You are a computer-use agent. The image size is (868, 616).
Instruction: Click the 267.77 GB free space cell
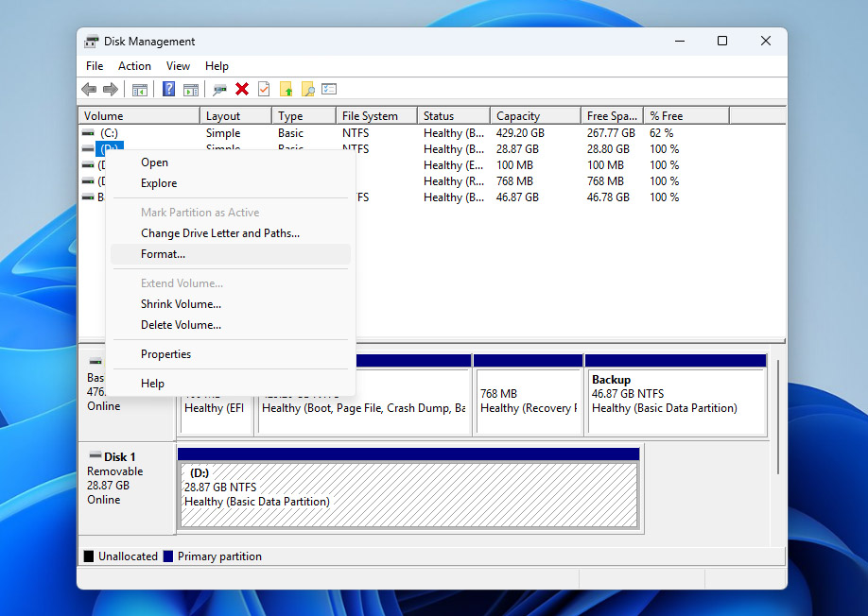[x=611, y=133]
